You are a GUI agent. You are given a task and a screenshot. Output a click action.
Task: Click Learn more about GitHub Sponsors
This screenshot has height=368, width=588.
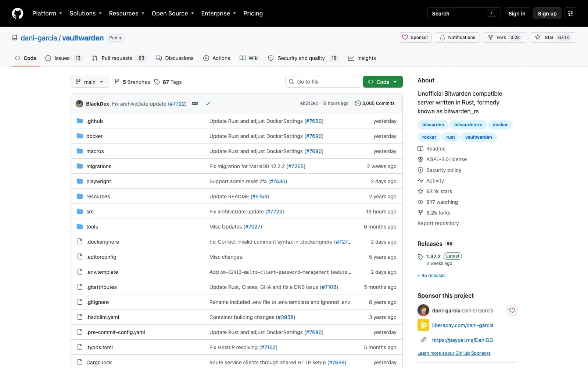(454, 353)
